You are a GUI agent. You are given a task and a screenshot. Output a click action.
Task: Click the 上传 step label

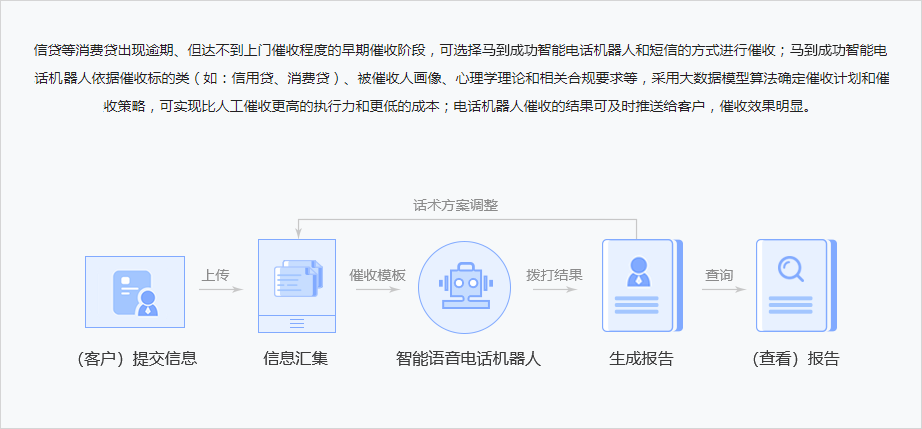point(216,274)
